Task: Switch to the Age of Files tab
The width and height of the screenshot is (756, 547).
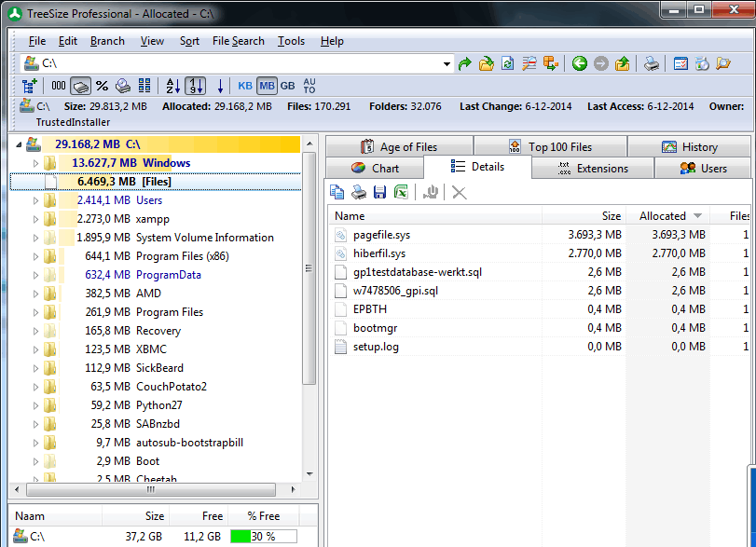Action: pos(399,146)
